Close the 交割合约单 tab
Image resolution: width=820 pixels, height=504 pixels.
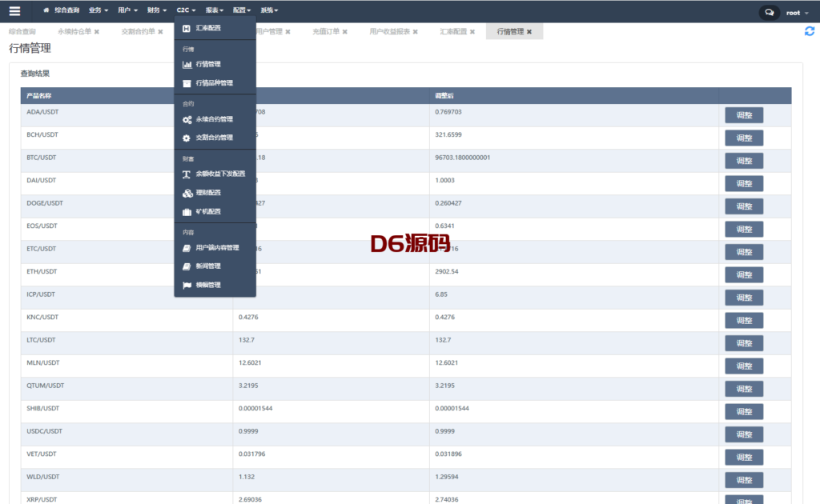coord(160,32)
